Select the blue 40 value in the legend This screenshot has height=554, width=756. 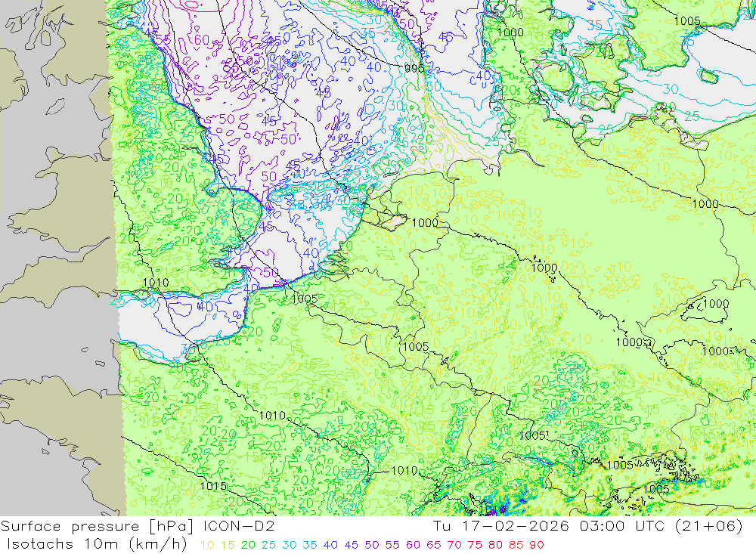click(x=330, y=546)
